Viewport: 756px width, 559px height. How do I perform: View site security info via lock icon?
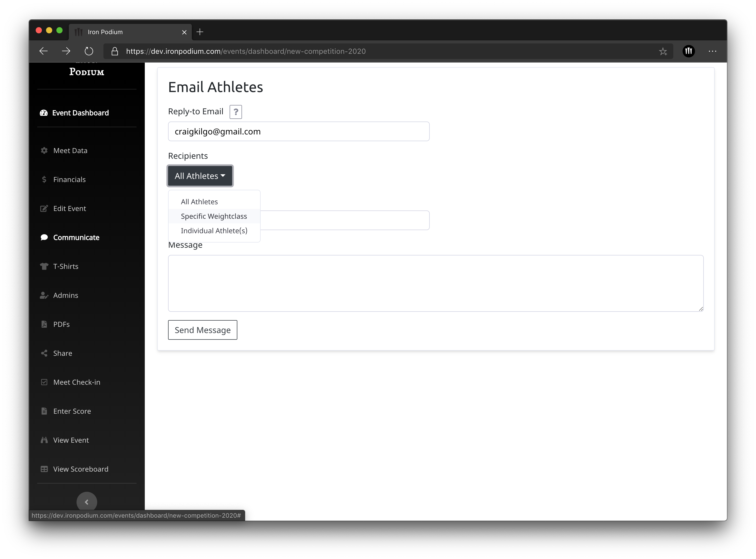(115, 51)
